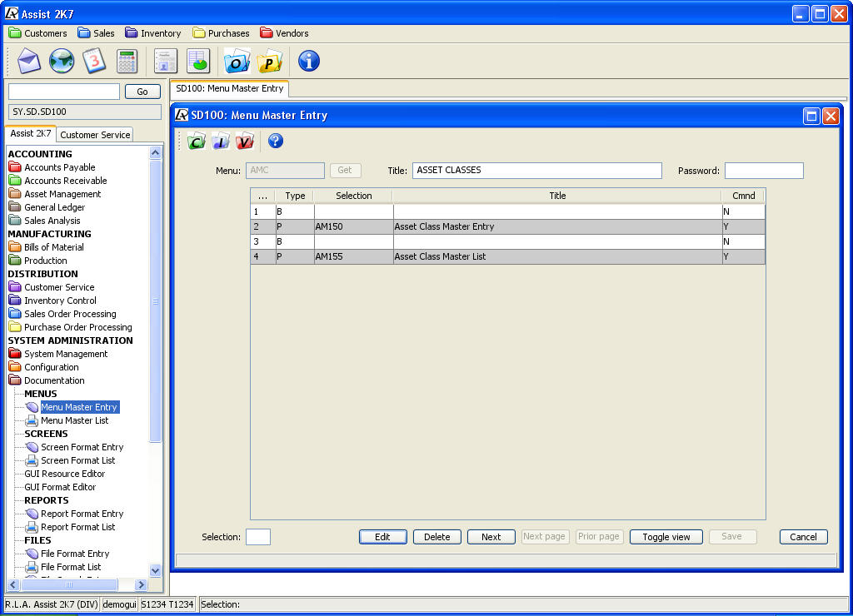Image resolution: width=853 pixels, height=616 pixels.
Task: Select File Format Entry item
Action: (74, 554)
